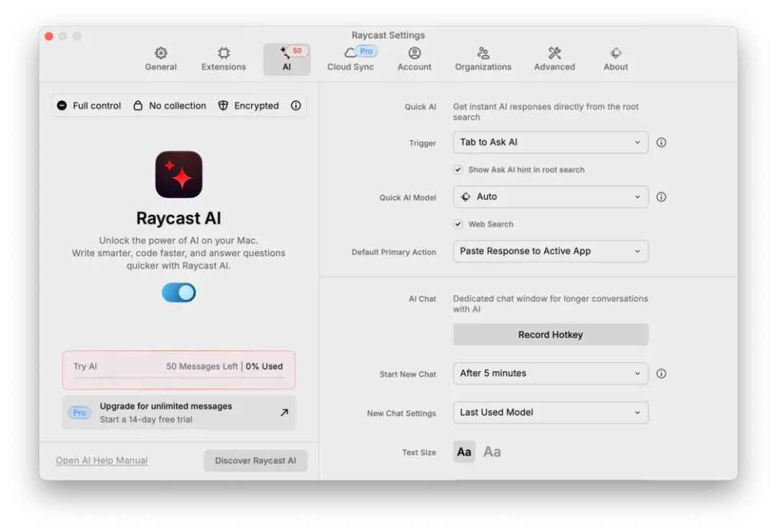
Task: Show info about Start New Chat
Action: pyautogui.click(x=661, y=374)
